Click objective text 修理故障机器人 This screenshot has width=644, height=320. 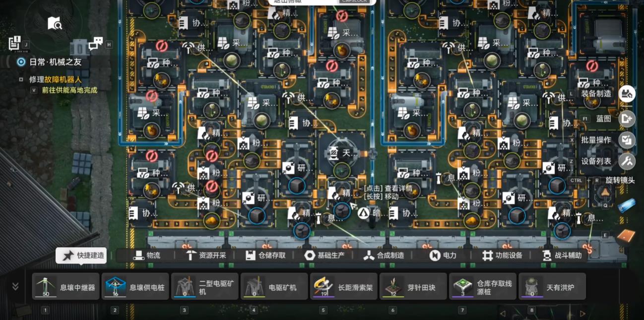click(x=55, y=79)
